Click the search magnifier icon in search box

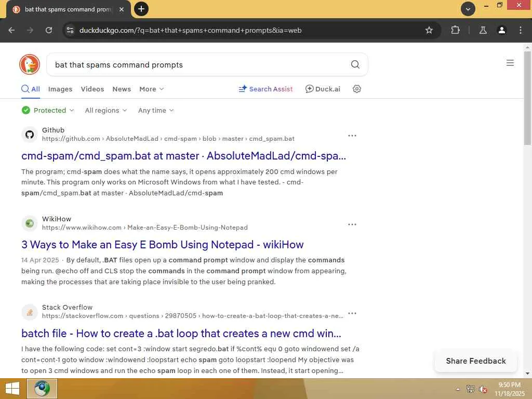(x=355, y=64)
